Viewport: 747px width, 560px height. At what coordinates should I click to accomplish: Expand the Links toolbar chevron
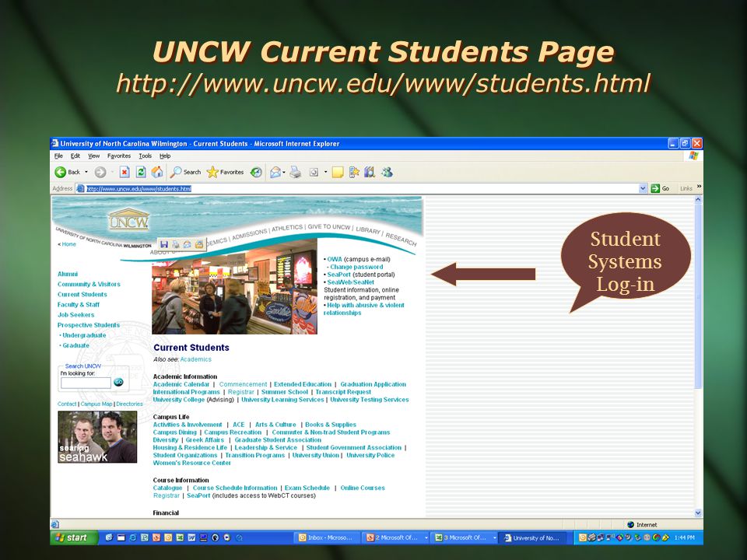(x=699, y=187)
